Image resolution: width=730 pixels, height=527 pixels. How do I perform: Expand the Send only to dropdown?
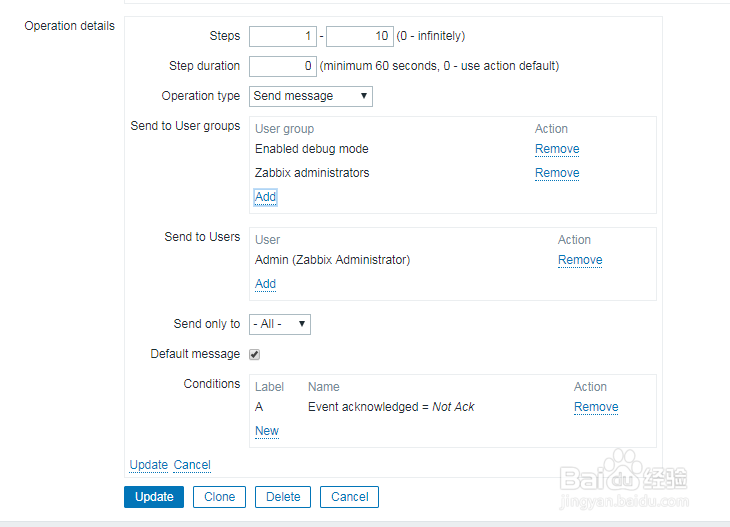(x=280, y=324)
